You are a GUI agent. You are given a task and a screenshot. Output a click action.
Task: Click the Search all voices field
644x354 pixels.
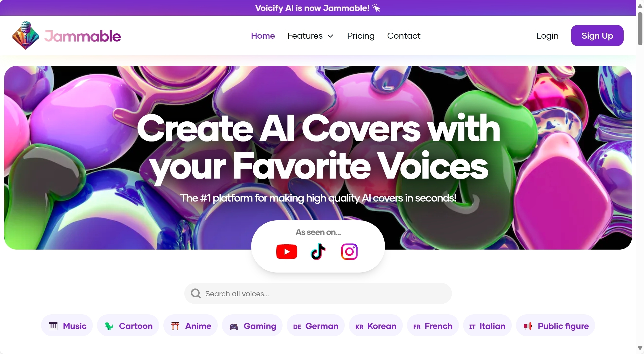coord(318,293)
